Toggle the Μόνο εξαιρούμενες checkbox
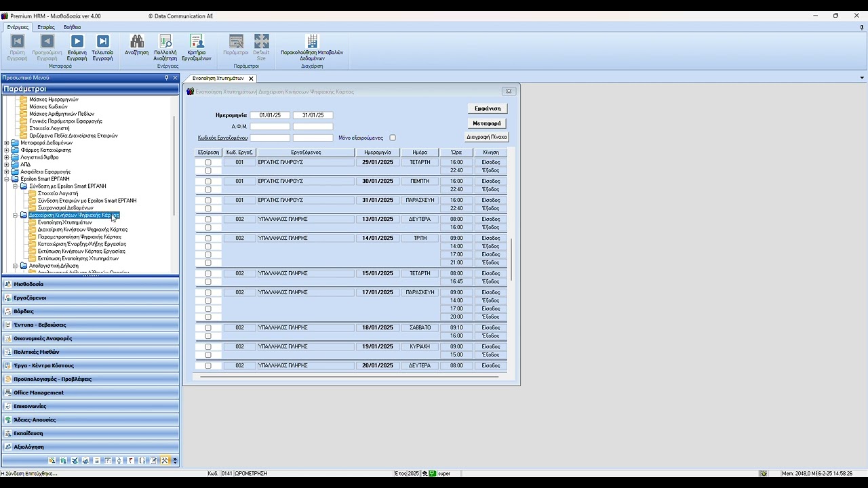Viewport: 868px width, 488px height. (393, 138)
